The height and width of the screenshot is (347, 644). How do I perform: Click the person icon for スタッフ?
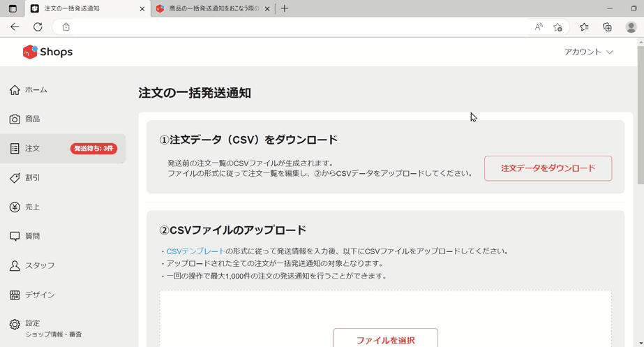[x=15, y=266]
